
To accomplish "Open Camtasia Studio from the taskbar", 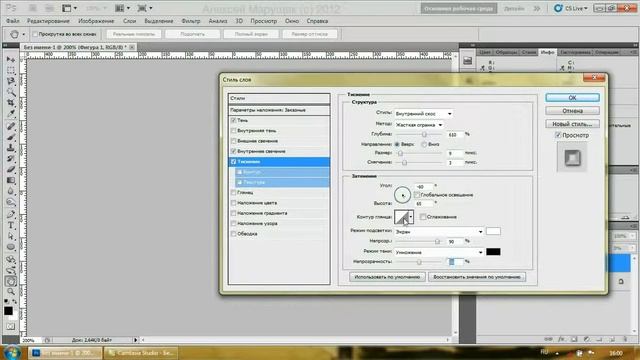I will tap(141, 353).
